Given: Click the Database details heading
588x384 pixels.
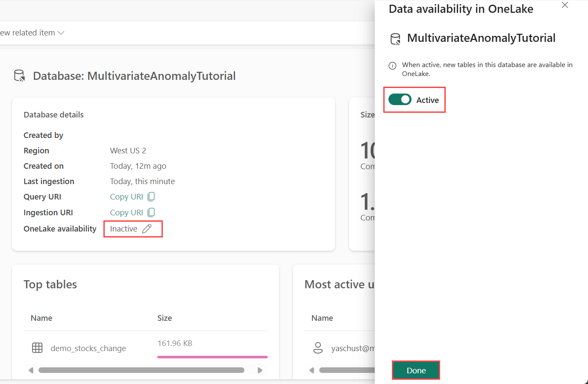Looking at the screenshot, I should 53,115.
